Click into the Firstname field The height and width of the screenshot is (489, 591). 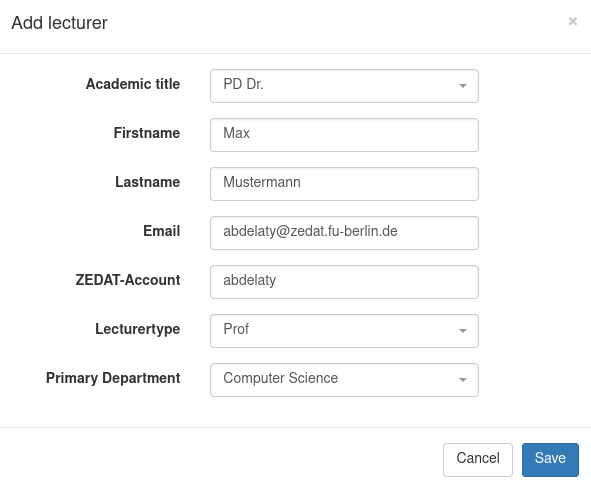[x=344, y=135]
